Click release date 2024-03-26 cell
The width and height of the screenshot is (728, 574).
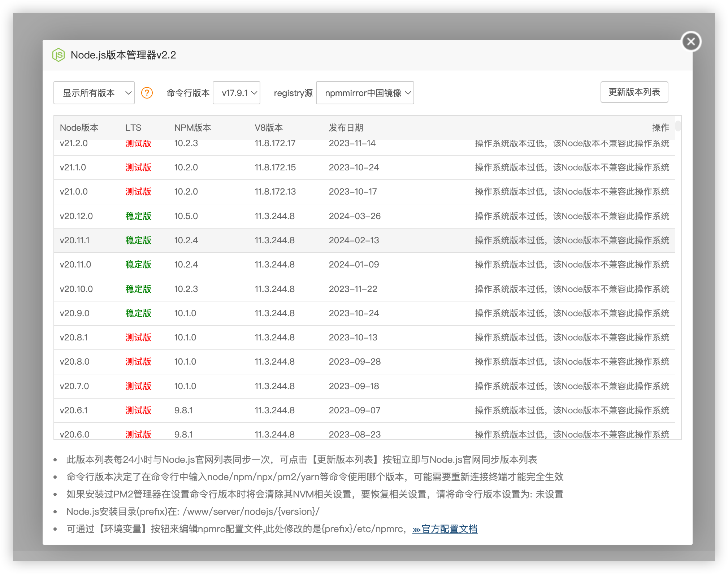pos(355,216)
